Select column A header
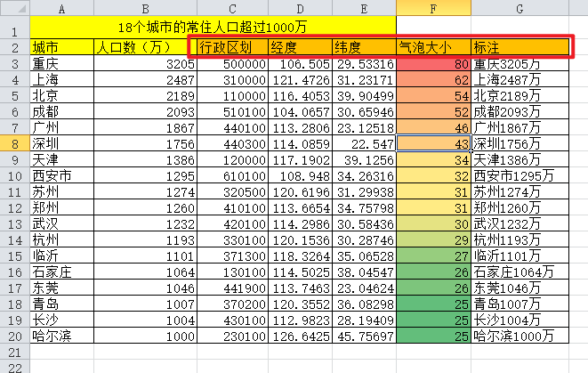The image size is (588, 373). 62,8
